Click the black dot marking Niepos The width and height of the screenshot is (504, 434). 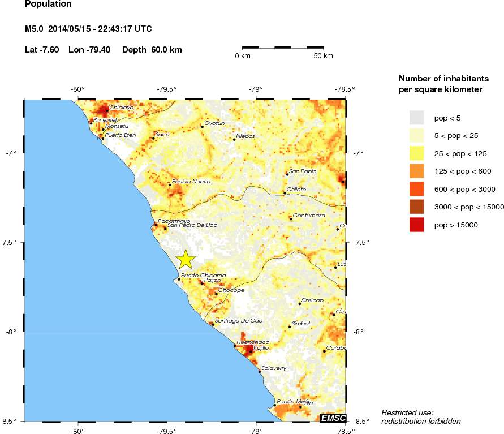(234, 140)
